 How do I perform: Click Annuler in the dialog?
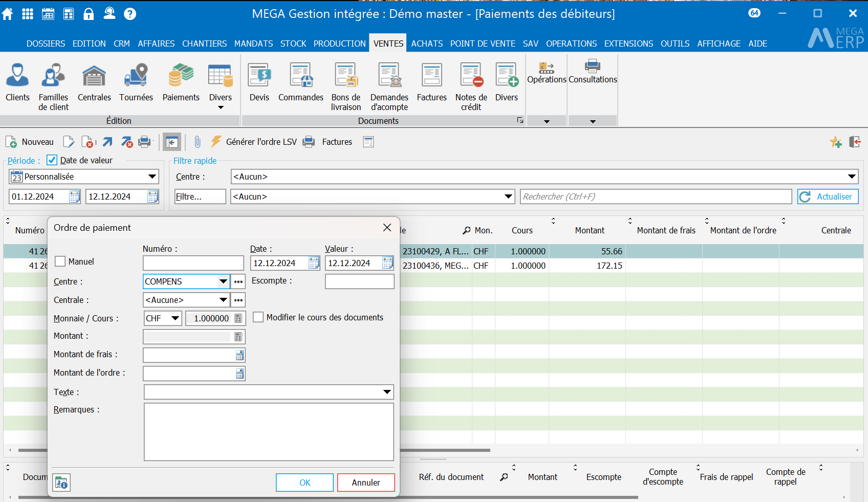(x=366, y=483)
